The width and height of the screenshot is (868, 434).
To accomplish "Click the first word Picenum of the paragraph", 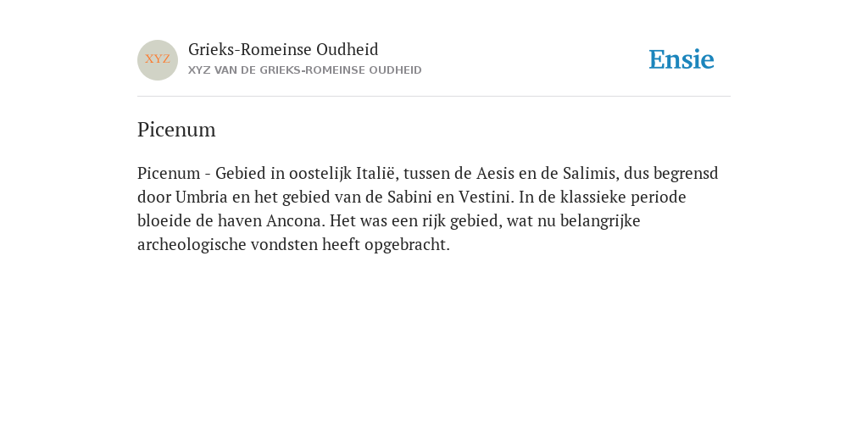I will point(169,173).
